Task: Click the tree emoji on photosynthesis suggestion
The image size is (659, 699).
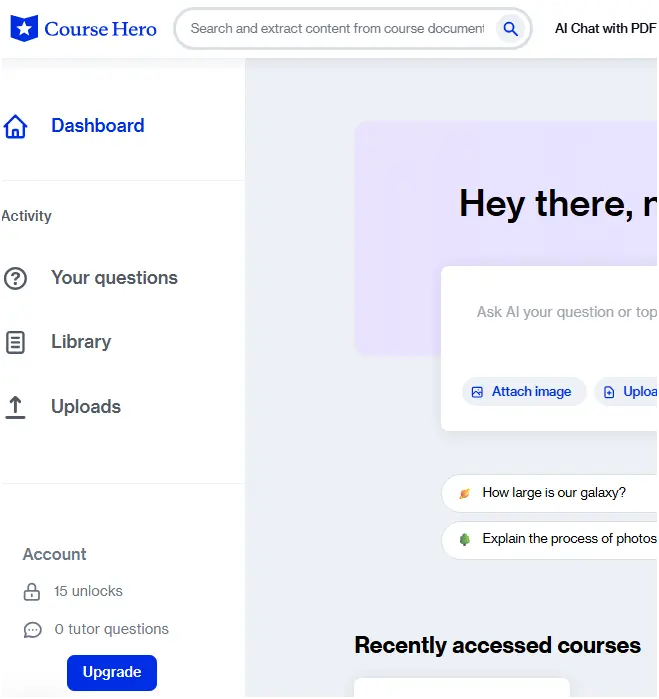Action: coord(465,540)
